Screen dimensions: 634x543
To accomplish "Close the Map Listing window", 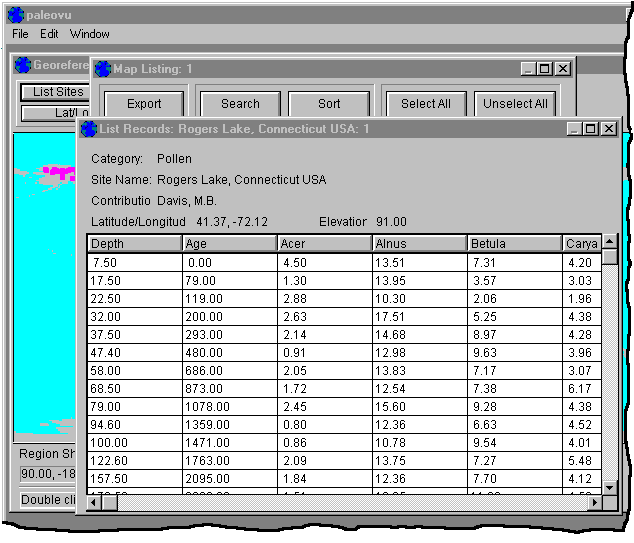I will pyautogui.click(x=563, y=69).
